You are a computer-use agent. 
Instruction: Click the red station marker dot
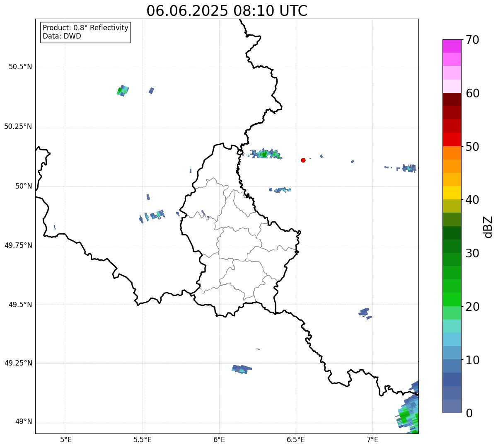[x=303, y=160]
